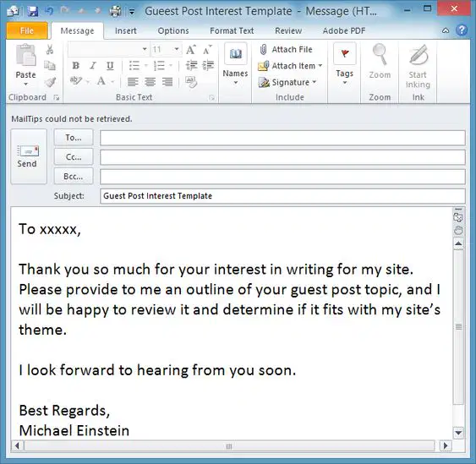Click the Save icon in quick access toolbar
Viewport: 476px width, 464px height.
(32, 11)
